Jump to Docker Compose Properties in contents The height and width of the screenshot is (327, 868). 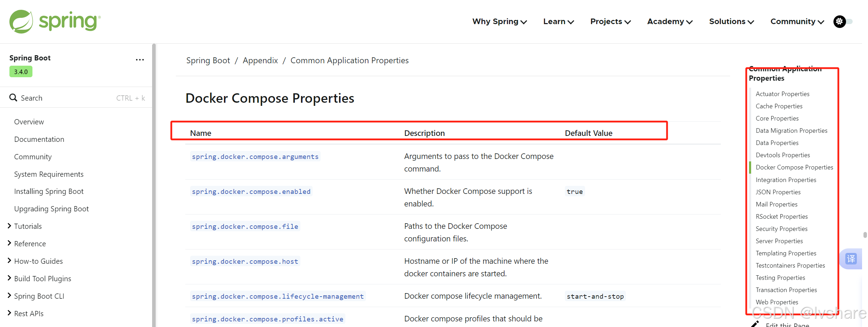(x=794, y=167)
